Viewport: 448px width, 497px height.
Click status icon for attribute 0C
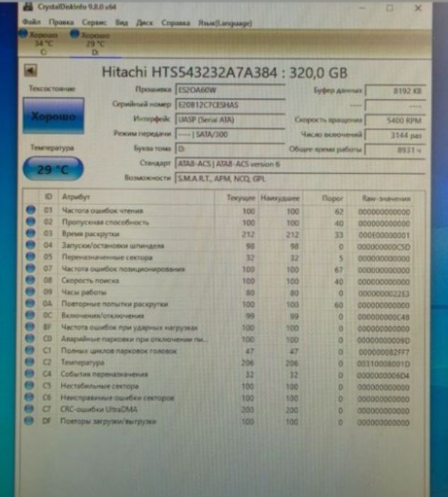click(x=30, y=315)
